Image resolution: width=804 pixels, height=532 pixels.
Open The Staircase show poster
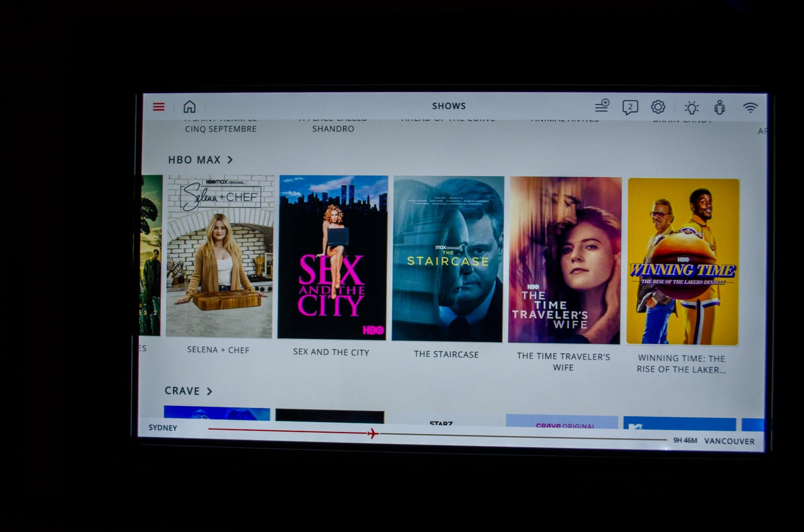coord(448,259)
